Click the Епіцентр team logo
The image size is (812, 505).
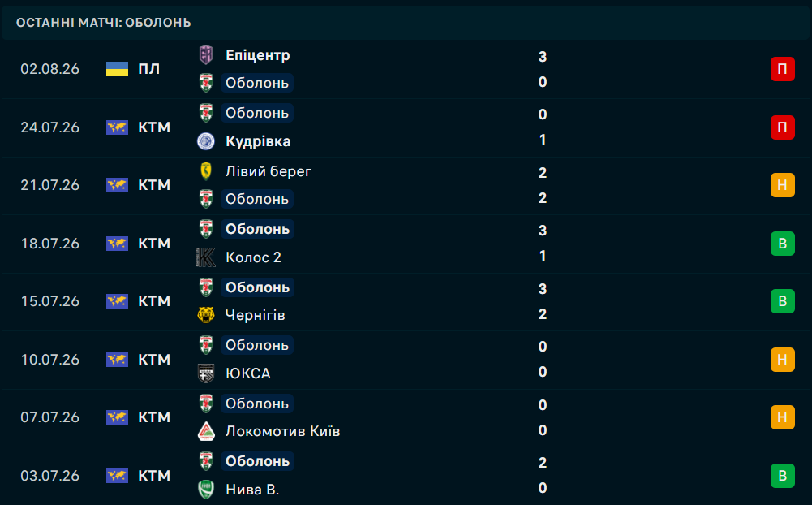click(x=206, y=55)
